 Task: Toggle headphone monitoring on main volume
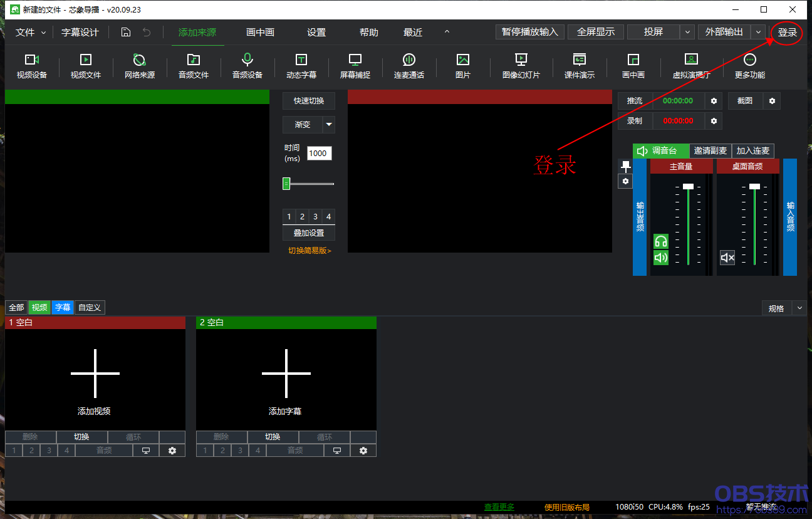661,241
